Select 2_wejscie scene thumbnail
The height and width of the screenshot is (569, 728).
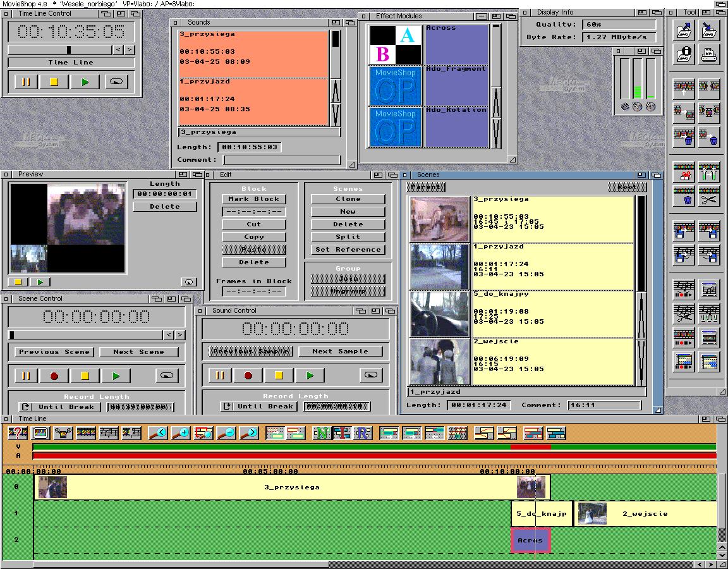click(x=440, y=362)
